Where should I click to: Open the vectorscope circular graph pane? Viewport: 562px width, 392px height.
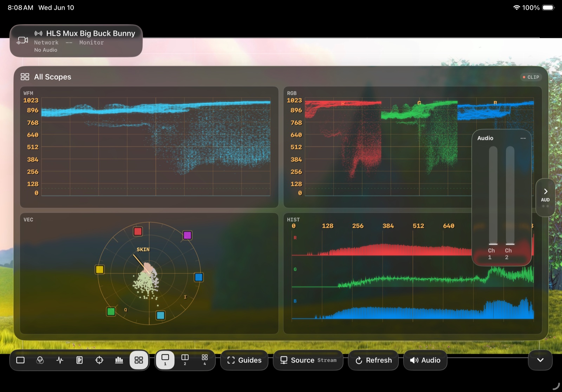(149, 273)
